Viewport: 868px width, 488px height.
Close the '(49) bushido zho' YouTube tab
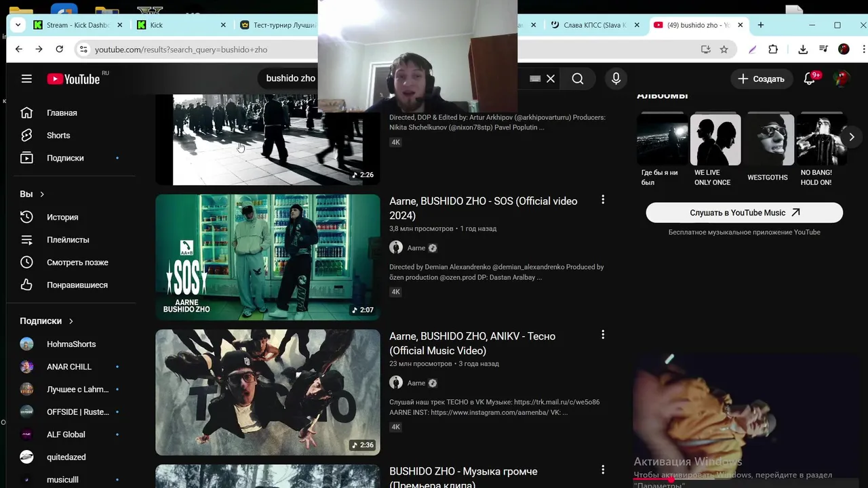point(740,25)
